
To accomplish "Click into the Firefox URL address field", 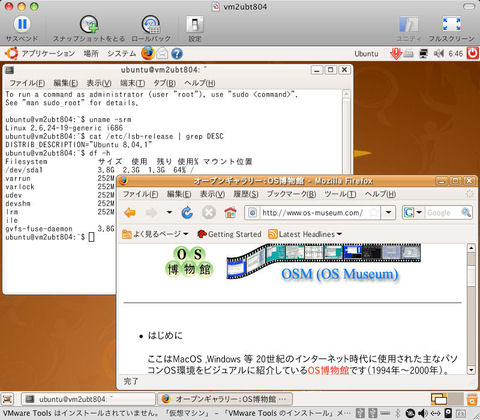I will 313,212.
